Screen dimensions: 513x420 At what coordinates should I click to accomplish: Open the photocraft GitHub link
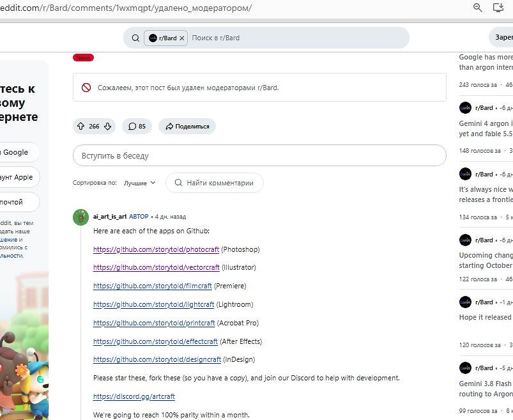click(156, 249)
